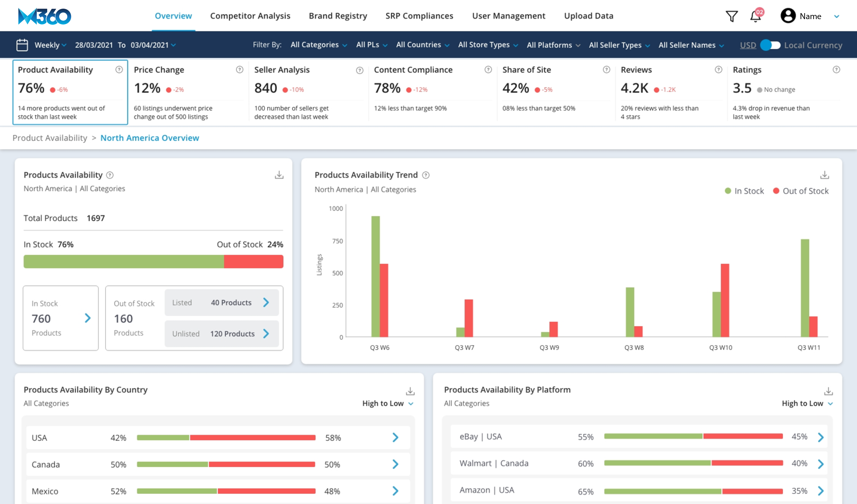This screenshot has width=857, height=504.
Task: Go to the SRP Compliances tab
Action: tap(419, 16)
